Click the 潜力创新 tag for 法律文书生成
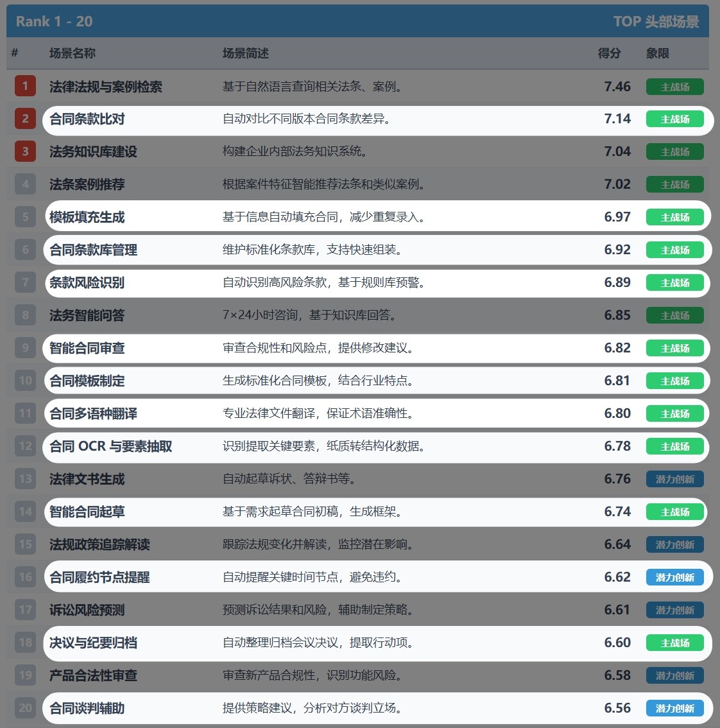720x728 pixels. tap(675, 479)
